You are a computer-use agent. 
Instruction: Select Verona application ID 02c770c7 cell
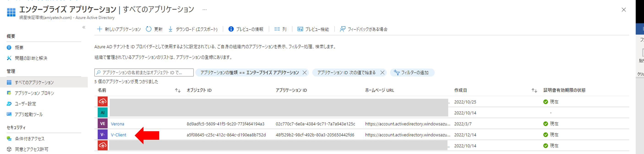tap(316, 124)
